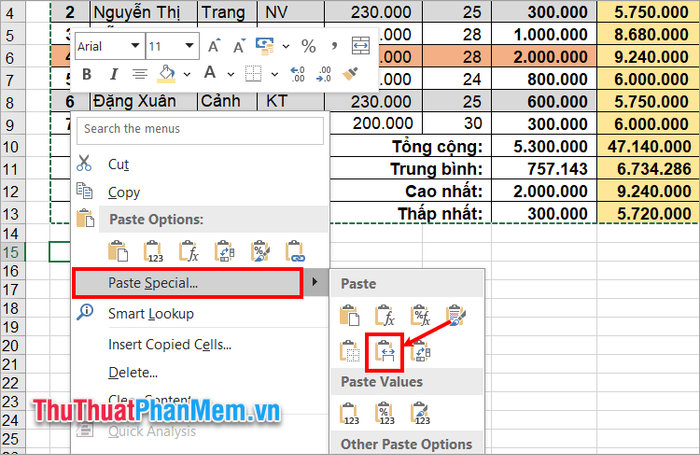Screen dimensions: 700x455
Task: Open the font size 11 dropdown
Action: pos(188,46)
